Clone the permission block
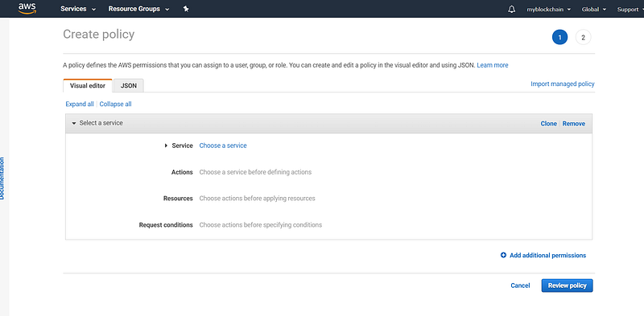This screenshot has width=644, height=316. click(549, 124)
